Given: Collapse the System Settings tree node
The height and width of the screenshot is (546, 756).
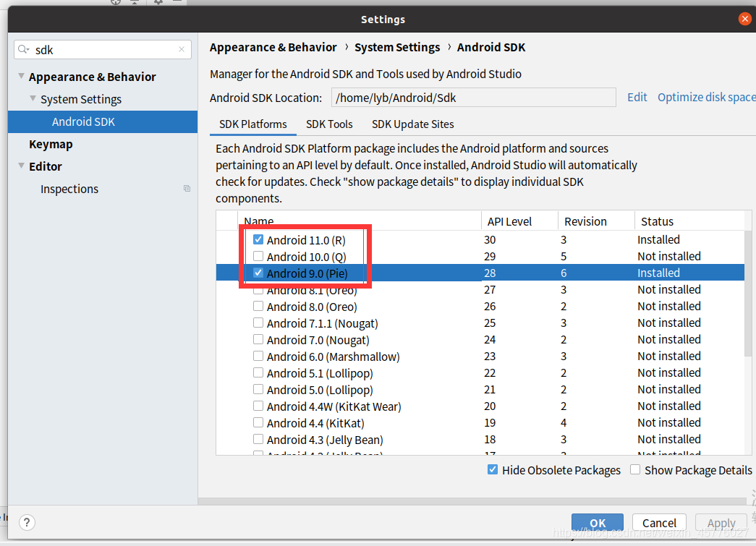Looking at the screenshot, I should [33, 98].
